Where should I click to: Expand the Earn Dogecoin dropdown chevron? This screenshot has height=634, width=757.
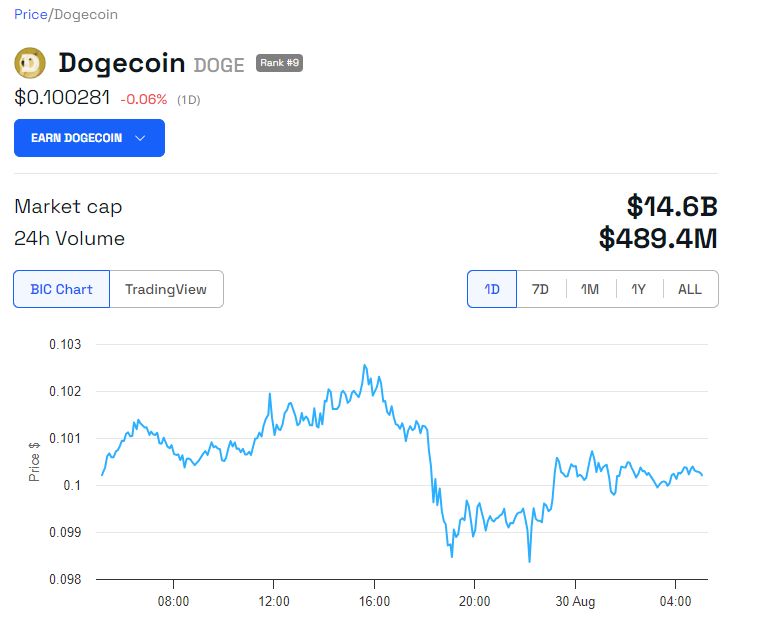click(x=140, y=138)
